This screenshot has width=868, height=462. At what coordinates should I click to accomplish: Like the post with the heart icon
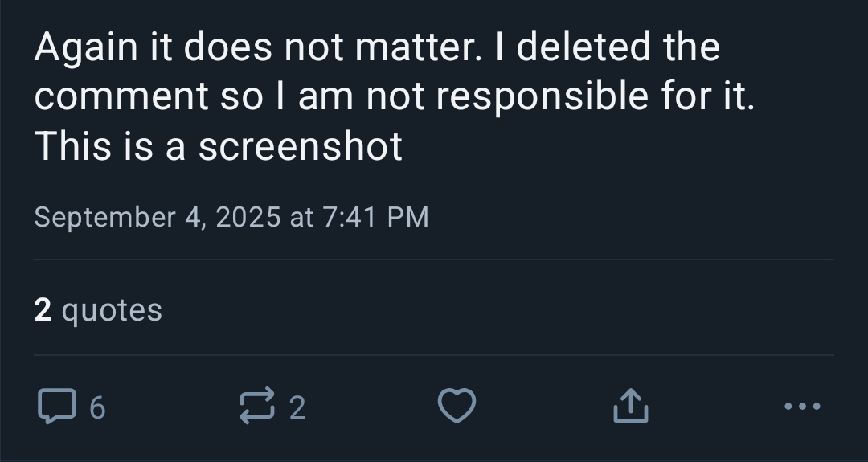tap(457, 407)
